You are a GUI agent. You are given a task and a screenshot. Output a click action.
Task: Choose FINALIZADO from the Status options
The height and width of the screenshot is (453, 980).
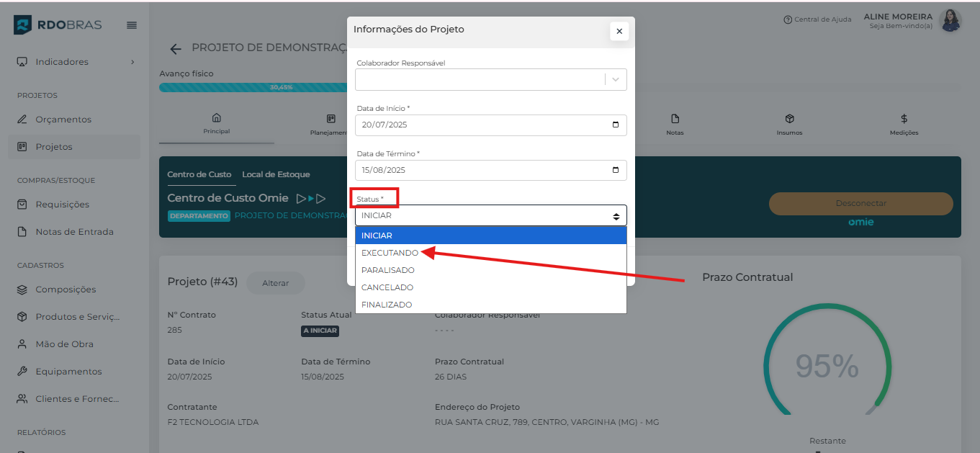387,305
